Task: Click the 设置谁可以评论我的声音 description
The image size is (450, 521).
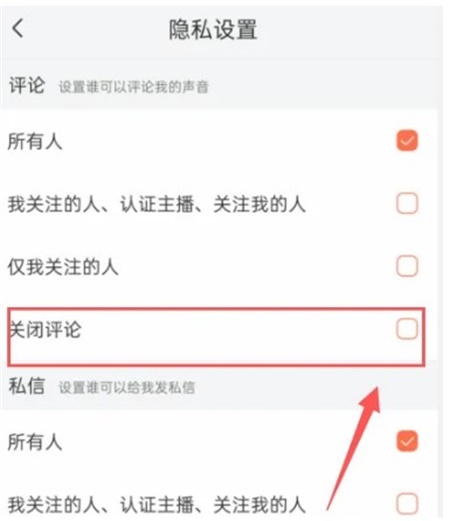Action: click(134, 87)
